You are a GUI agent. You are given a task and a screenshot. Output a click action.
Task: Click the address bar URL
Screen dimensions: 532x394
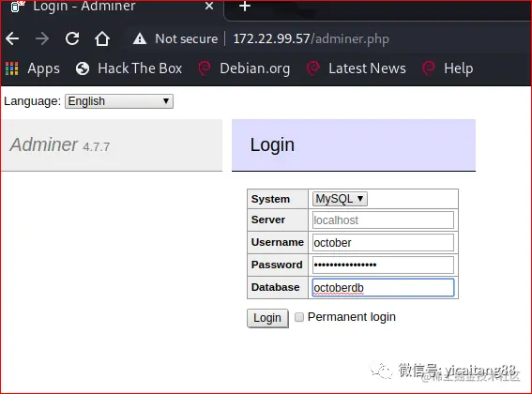point(311,38)
